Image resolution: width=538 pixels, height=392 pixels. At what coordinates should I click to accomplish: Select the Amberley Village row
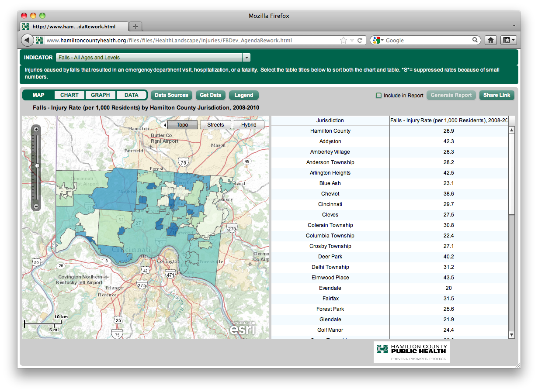(390, 152)
